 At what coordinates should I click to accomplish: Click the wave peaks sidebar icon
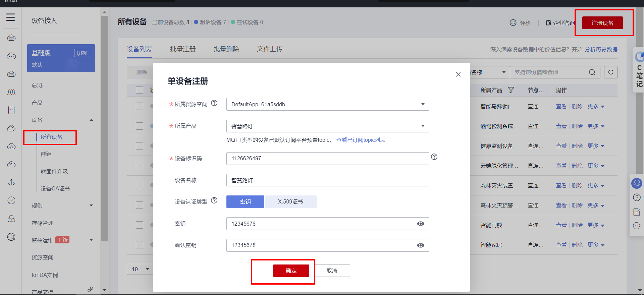pos(11,92)
